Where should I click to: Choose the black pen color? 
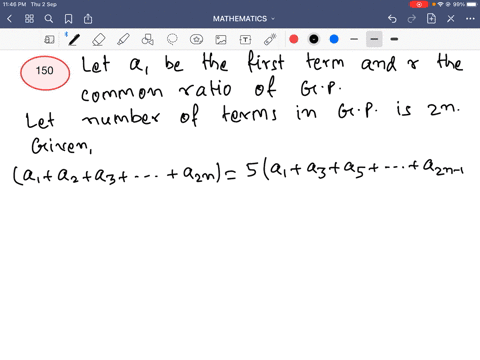314,39
